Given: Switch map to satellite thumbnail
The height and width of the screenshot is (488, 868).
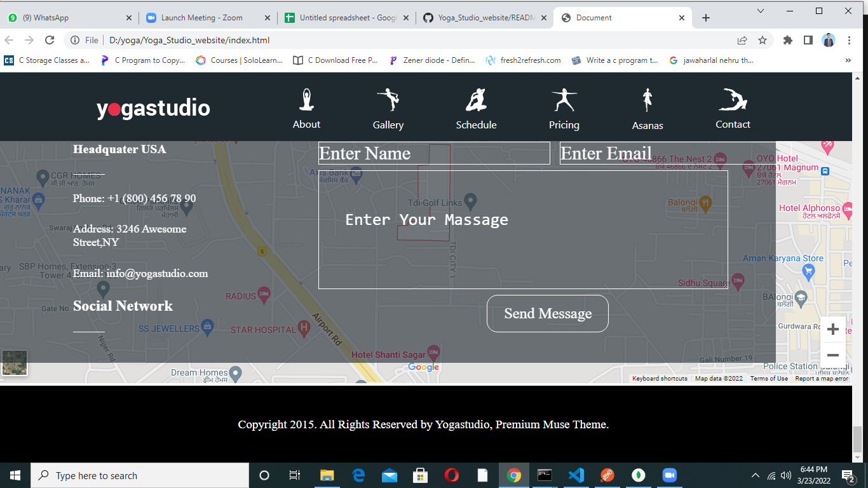Looking at the screenshot, I should click(15, 363).
